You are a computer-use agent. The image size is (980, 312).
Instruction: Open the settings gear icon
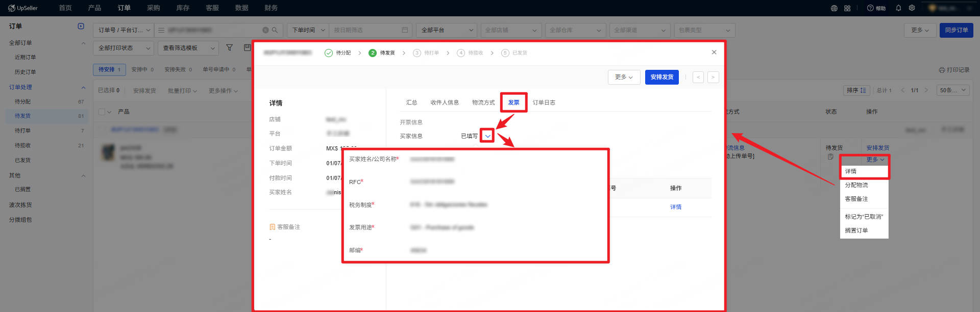coord(912,8)
